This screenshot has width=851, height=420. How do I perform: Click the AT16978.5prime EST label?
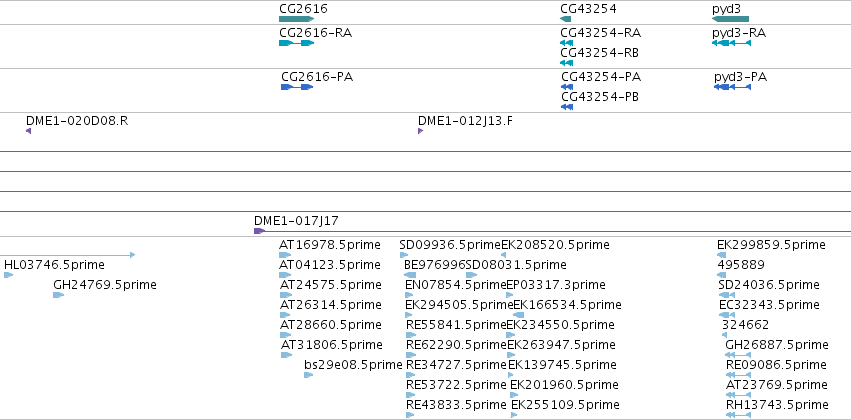[330, 245]
